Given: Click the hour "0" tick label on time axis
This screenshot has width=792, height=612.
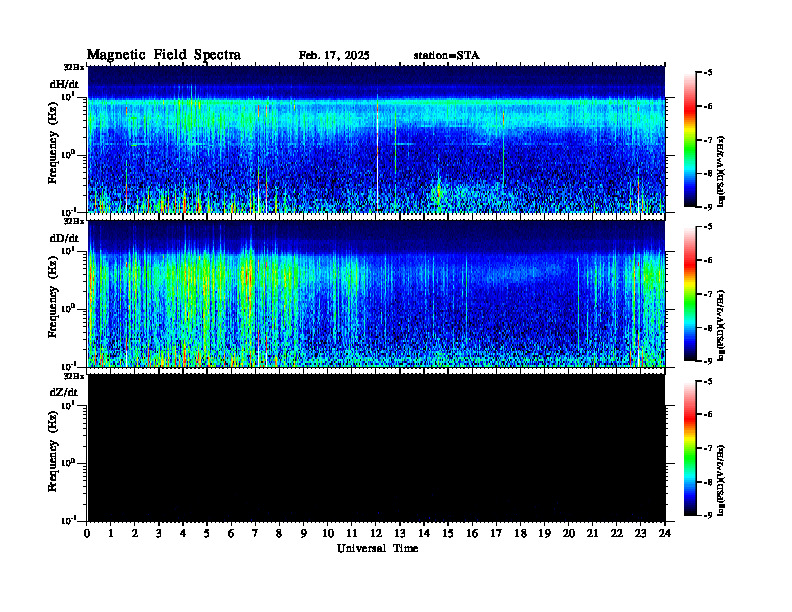Looking at the screenshot, I should 87,533.
